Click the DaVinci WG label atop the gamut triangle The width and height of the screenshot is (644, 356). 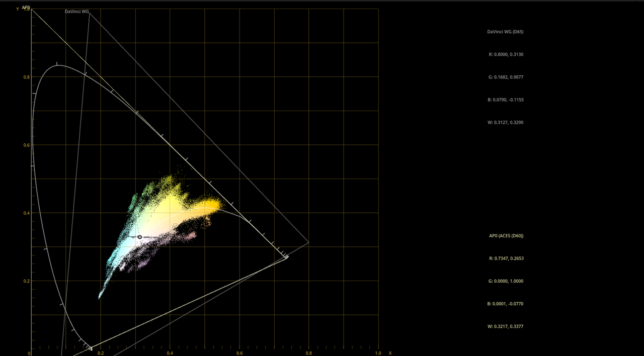click(x=77, y=12)
